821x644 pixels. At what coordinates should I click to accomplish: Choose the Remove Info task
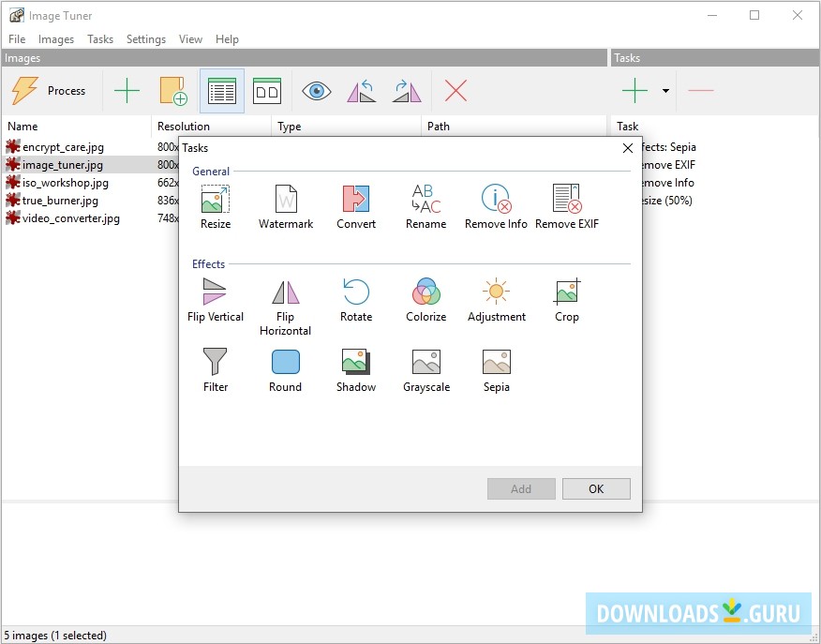click(496, 206)
